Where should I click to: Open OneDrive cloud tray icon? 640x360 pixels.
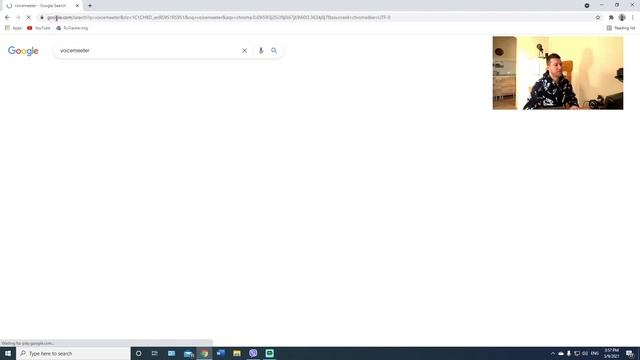[561, 353]
